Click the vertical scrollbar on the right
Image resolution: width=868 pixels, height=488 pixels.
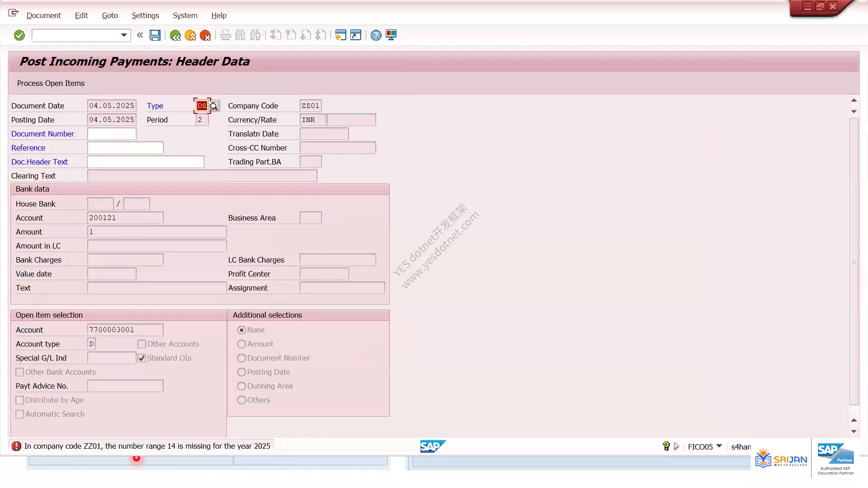click(x=854, y=262)
